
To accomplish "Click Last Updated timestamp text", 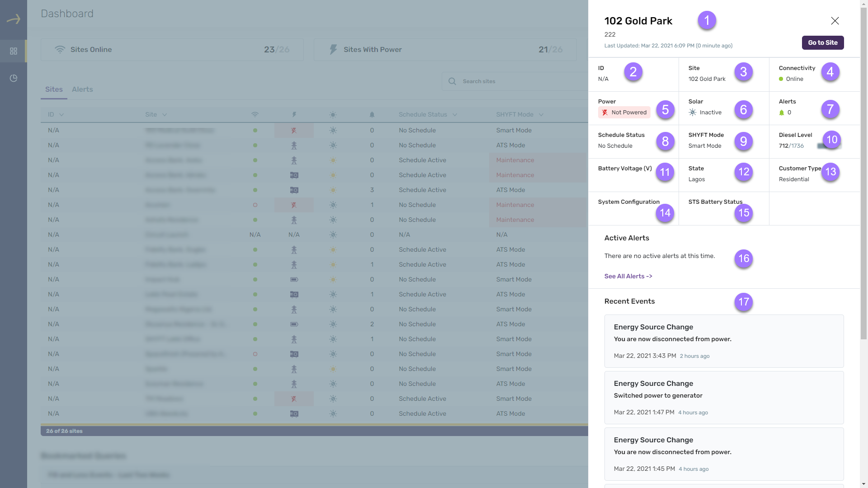I will tap(668, 46).
